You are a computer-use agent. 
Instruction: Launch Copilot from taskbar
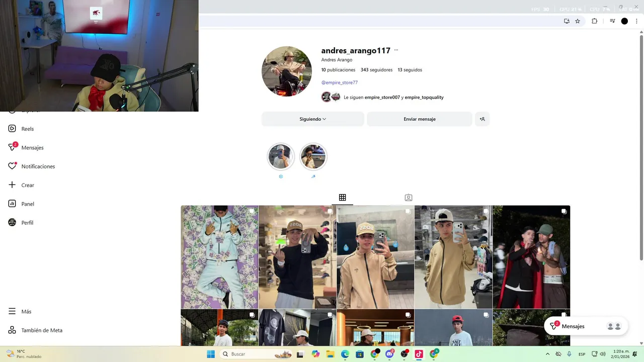click(315, 354)
